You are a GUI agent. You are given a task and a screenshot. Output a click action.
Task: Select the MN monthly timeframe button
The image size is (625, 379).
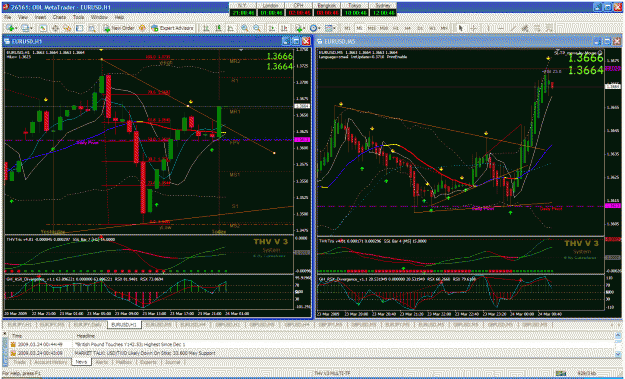click(x=443, y=28)
